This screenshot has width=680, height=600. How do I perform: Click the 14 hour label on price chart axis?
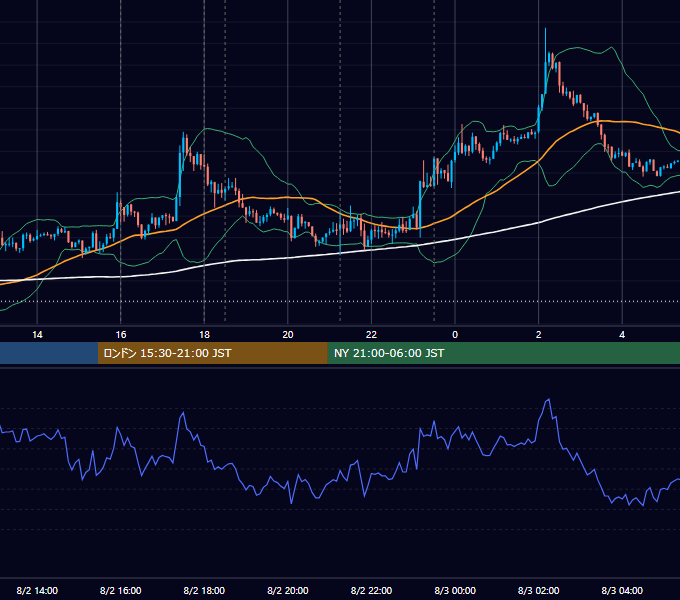click(37, 335)
